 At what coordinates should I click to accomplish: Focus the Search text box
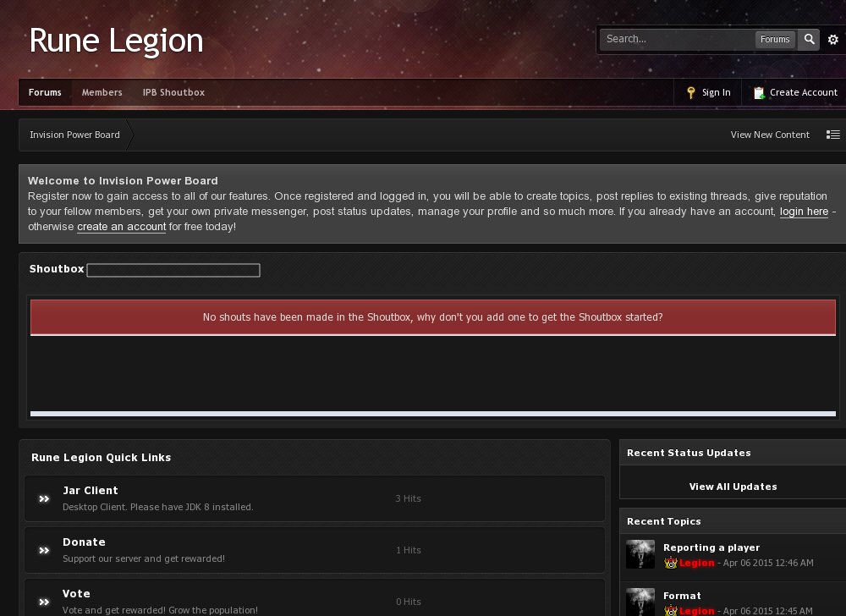[677, 40]
